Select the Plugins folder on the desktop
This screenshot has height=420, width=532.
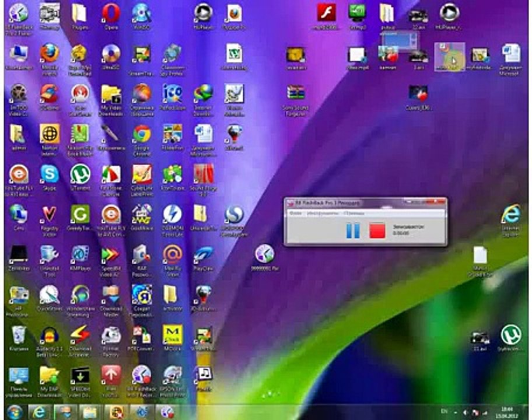(80, 16)
